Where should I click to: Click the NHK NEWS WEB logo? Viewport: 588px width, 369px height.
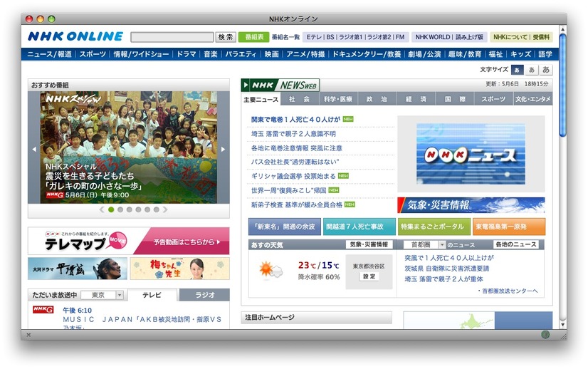coord(280,85)
